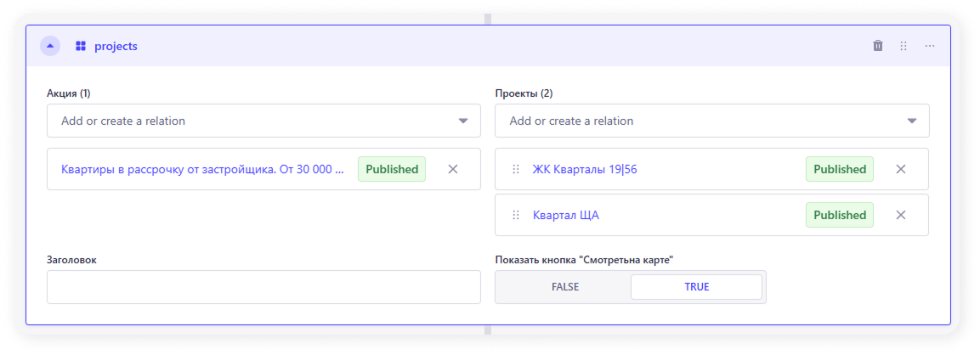Open the Квартал ЩА project link

click(566, 215)
